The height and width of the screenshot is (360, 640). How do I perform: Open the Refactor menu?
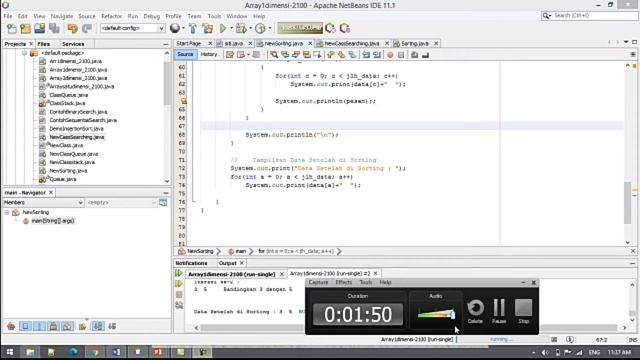[x=111, y=16]
